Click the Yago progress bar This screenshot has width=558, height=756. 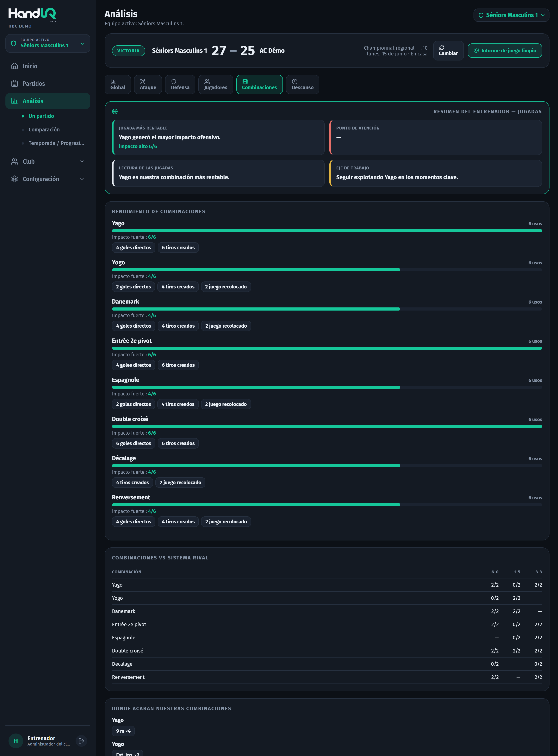pos(327,231)
